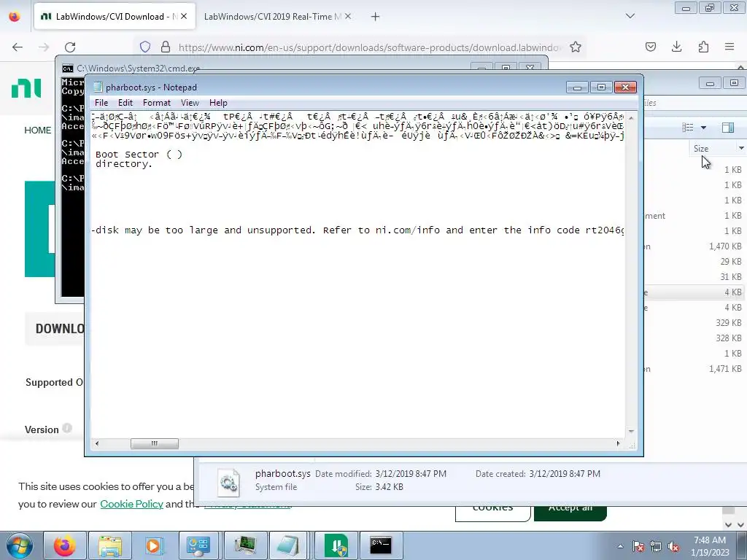
Task: Minimize the Notepad window
Action: pos(577,87)
